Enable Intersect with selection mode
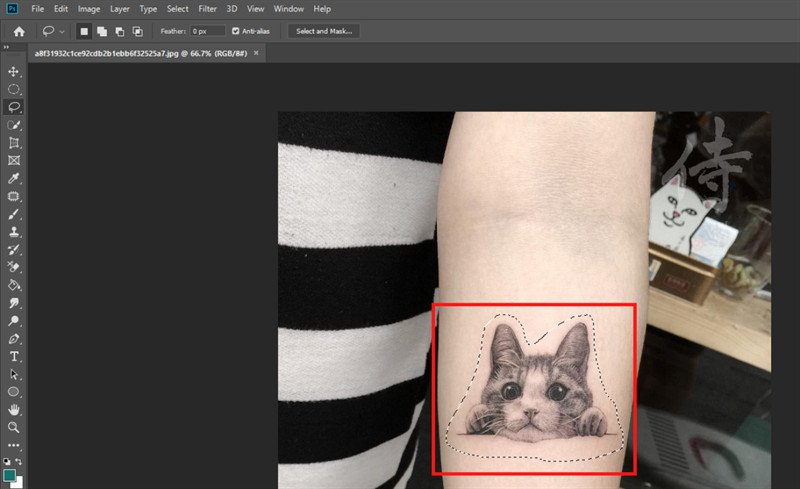The image size is (800, 489). (x=136, y=31)
